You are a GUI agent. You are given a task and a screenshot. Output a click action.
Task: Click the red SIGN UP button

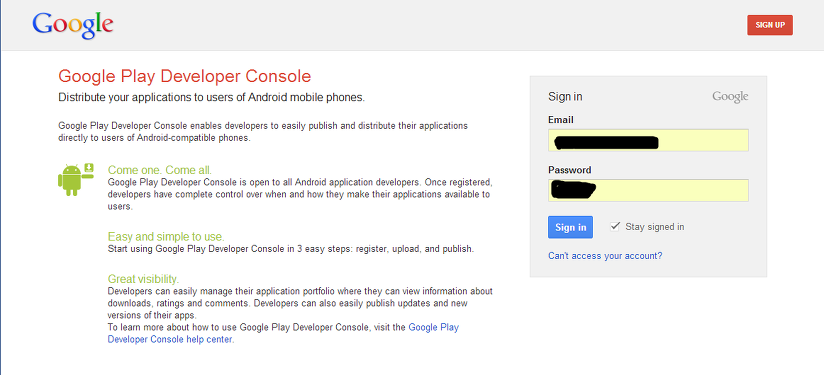pos(770,25)
